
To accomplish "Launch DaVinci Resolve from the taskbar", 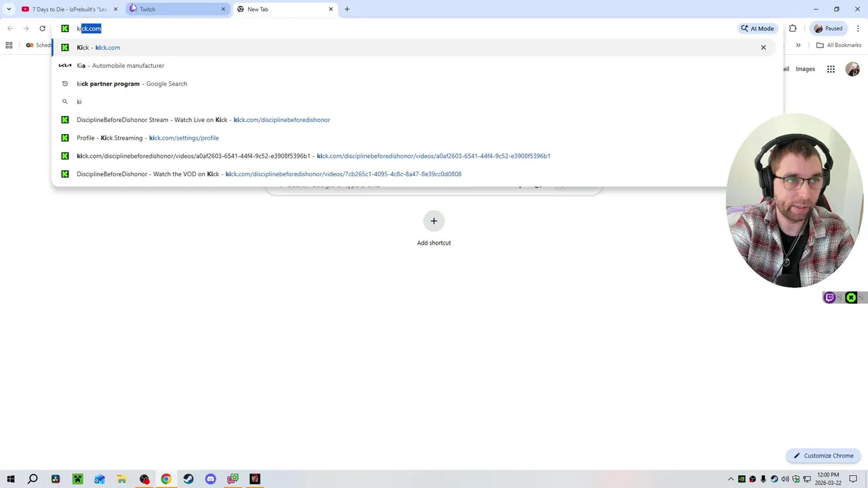I will point(55,479).
